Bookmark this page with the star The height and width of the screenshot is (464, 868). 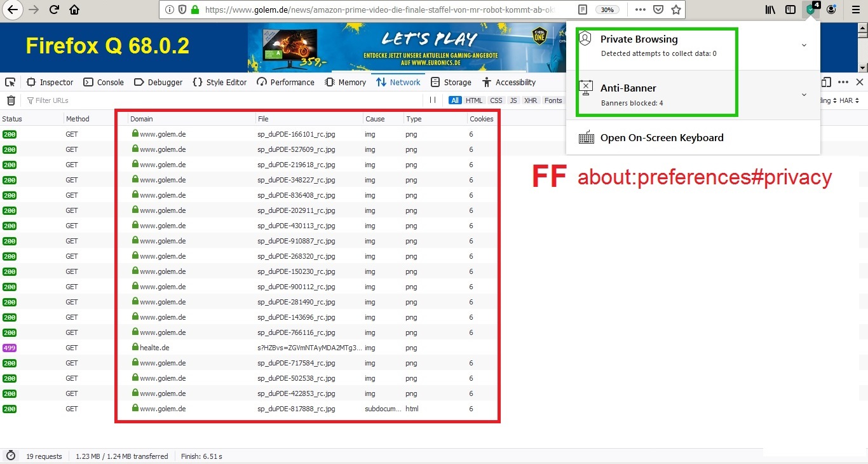(676, 10)
